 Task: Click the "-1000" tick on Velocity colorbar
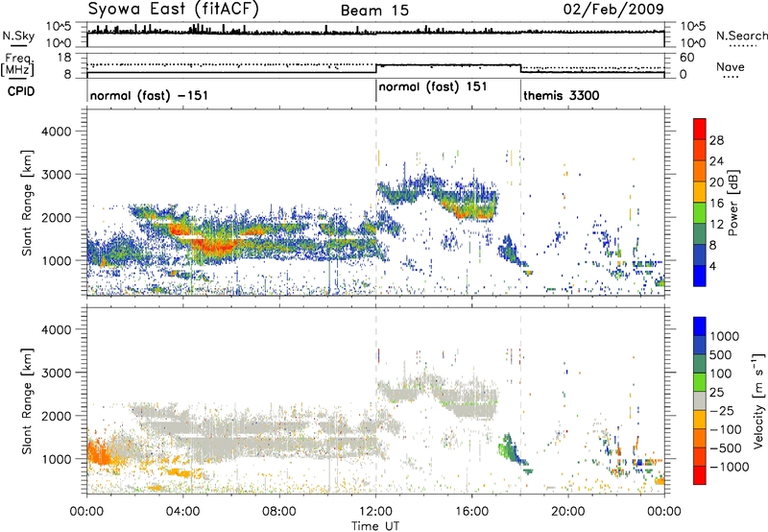click(x=730, y=467)
